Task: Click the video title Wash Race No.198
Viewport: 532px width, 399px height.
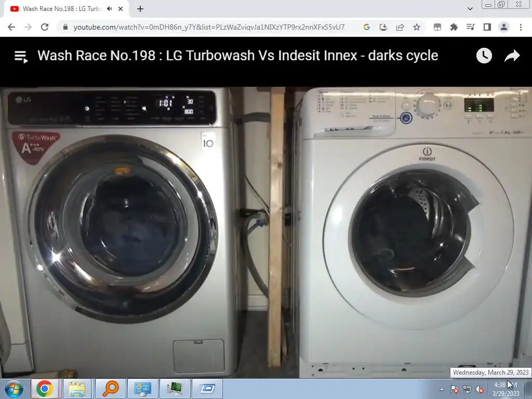Action: coord(238,56)
